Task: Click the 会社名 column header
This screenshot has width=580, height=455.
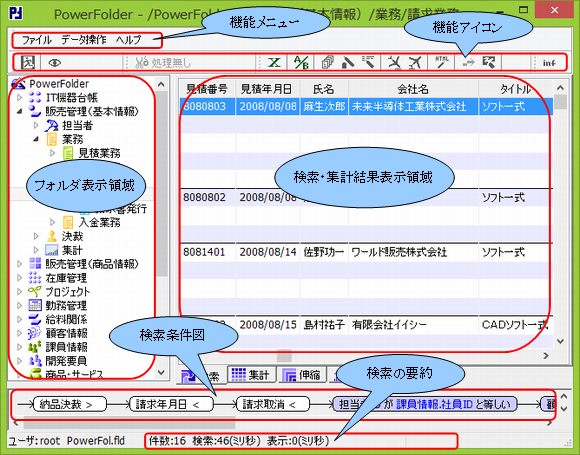Action: click(413, 89)
